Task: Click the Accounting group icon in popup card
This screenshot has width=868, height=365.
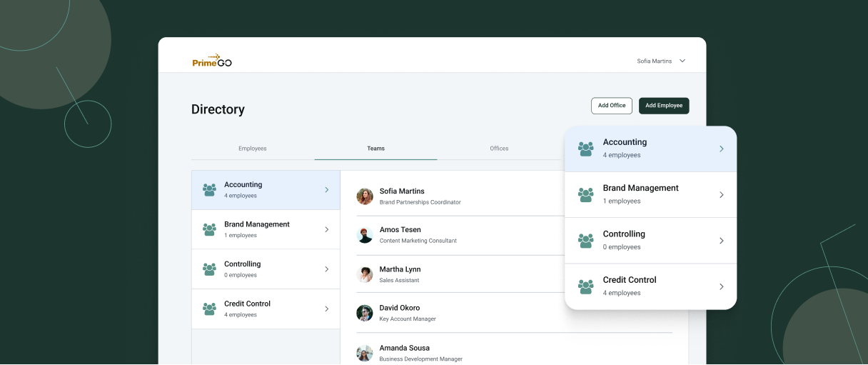Action: point(586,149)
